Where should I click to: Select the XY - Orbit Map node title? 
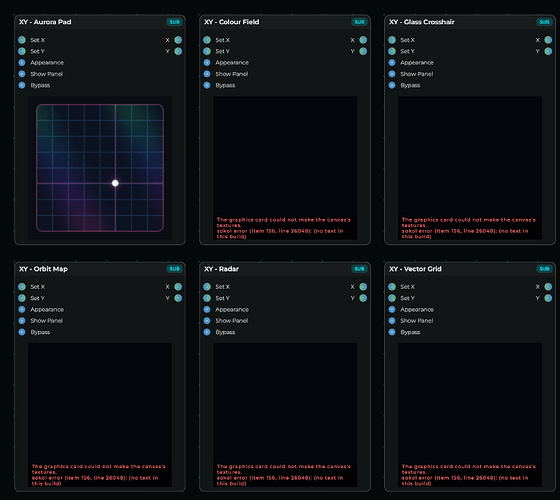point(43,269)
